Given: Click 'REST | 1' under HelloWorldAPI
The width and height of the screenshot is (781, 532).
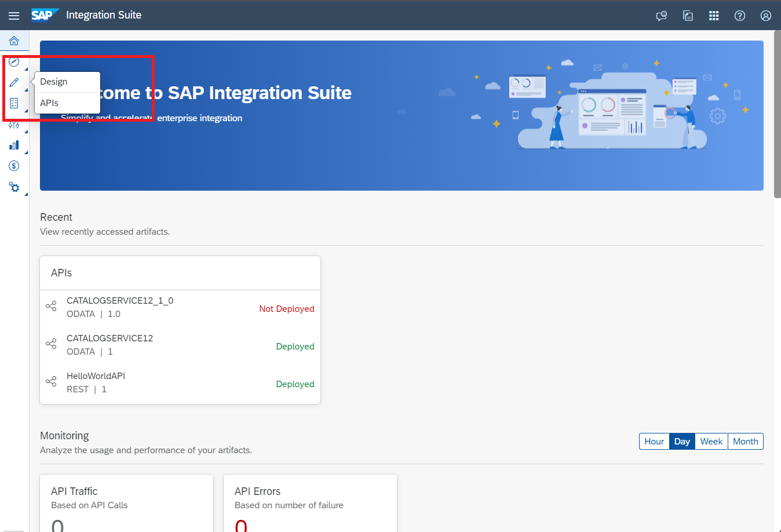Looking at the screenshot, I should pyautogui.click(x=86, y=389).
